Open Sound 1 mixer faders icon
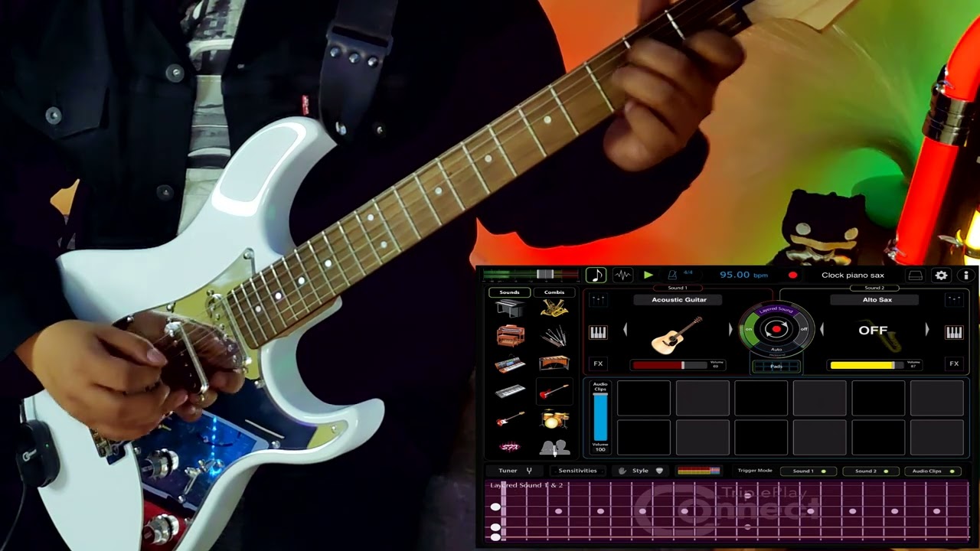 pos(598,299)
